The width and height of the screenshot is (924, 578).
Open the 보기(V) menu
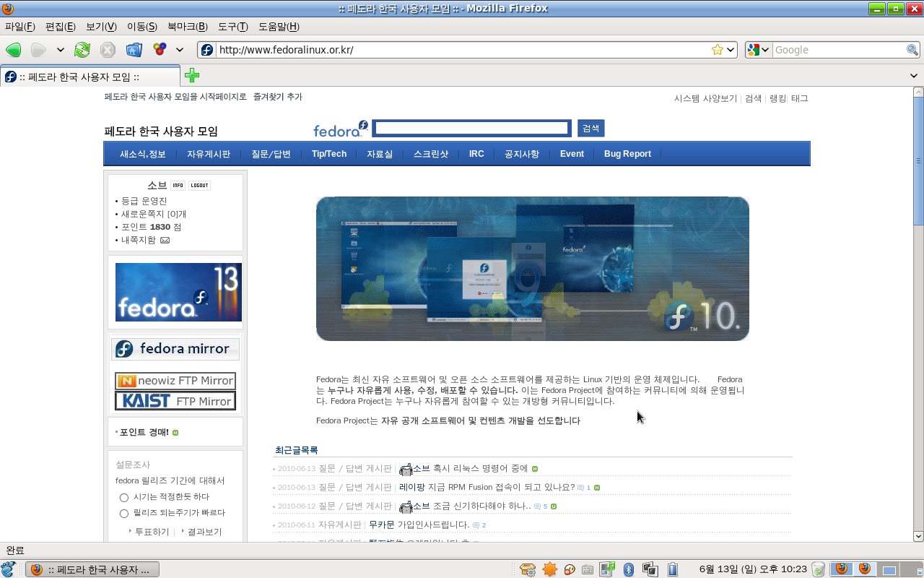point(101,27)
